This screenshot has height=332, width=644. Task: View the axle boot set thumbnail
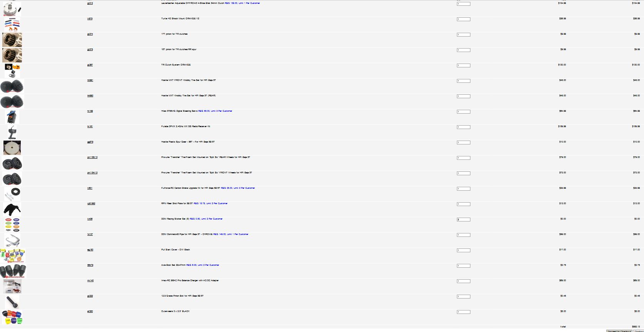(13, 271)
